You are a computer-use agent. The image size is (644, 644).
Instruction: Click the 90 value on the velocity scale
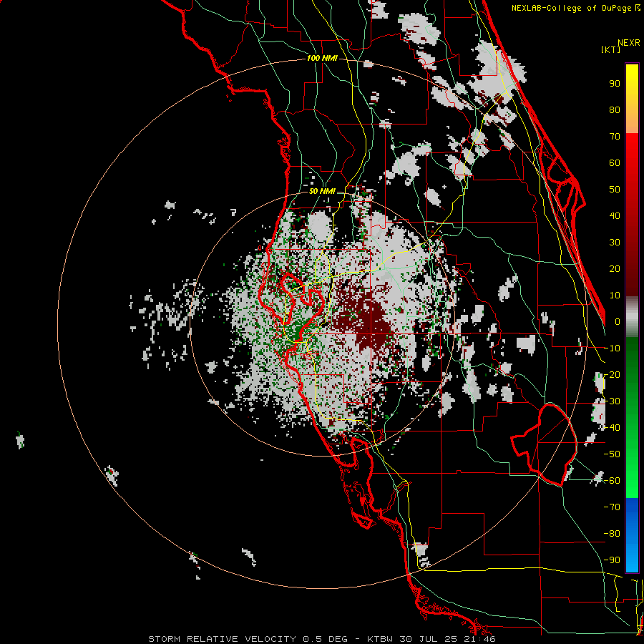615,84
